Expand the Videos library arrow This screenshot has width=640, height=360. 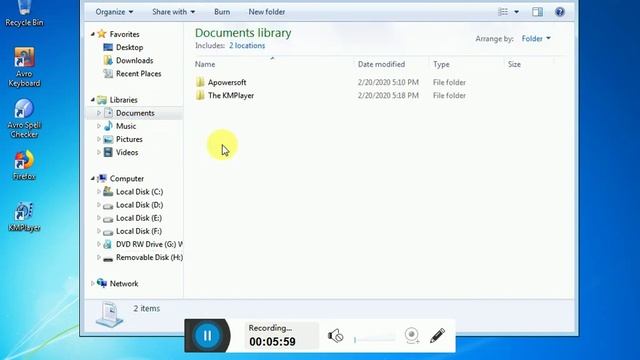coord(98,152)
